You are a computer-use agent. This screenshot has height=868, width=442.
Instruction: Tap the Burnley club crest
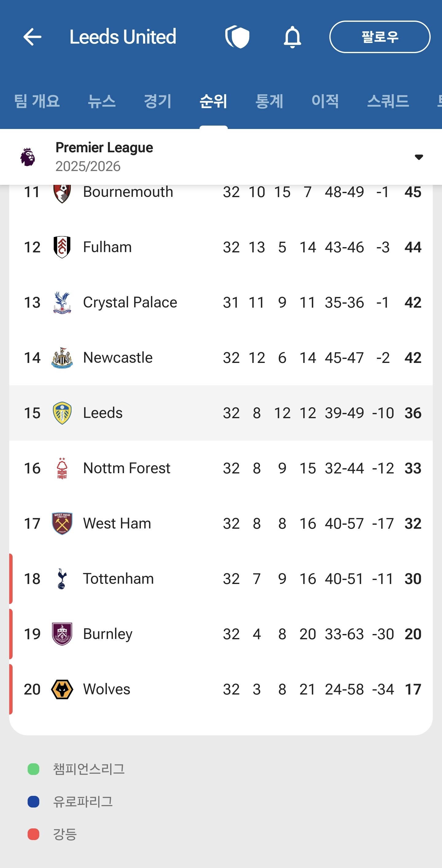click(62, 634)
